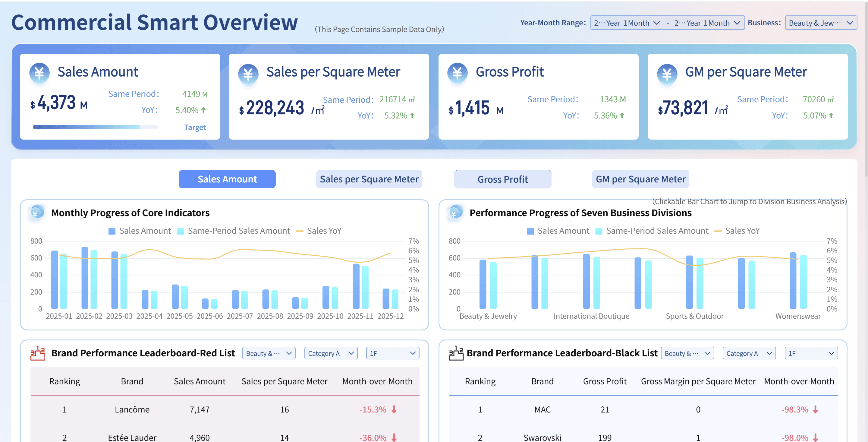Open the Black List Category A dropdown
The height and width of the screenshot is (442, 868).
pos(749,353)
